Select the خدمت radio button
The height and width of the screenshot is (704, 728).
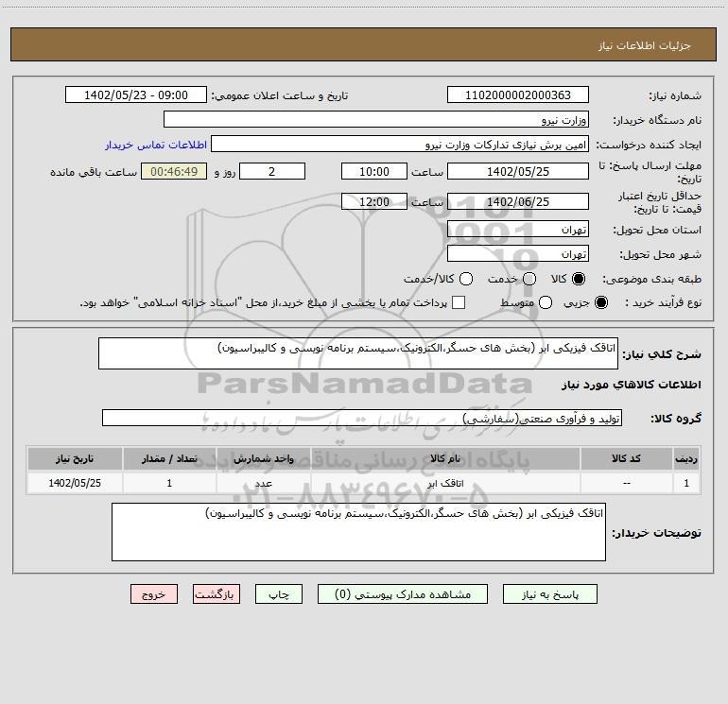[x=529, y=279]
